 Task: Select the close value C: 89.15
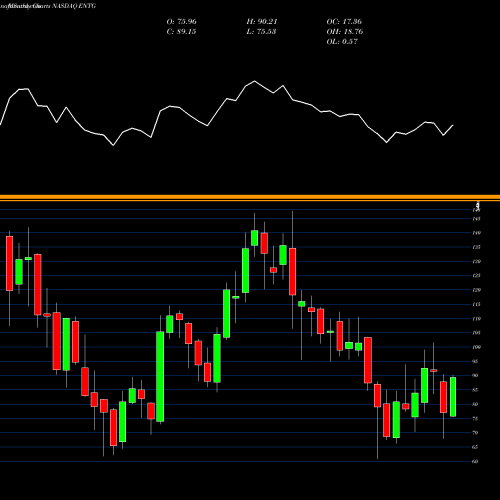coord(181,32)
